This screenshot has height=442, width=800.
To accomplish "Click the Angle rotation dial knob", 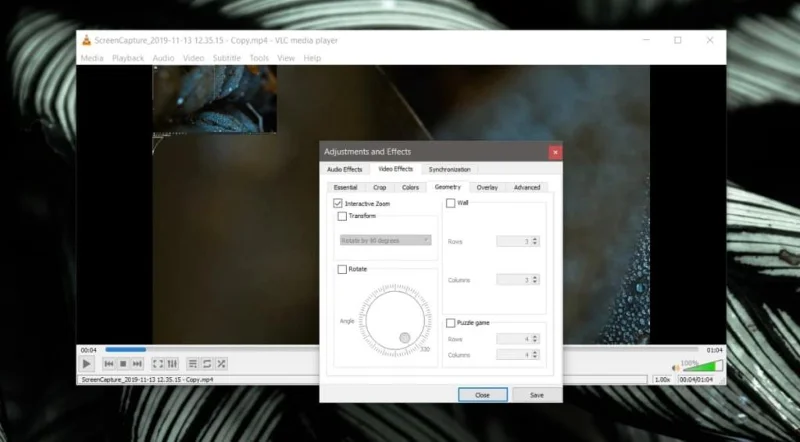I will point(405,337).
